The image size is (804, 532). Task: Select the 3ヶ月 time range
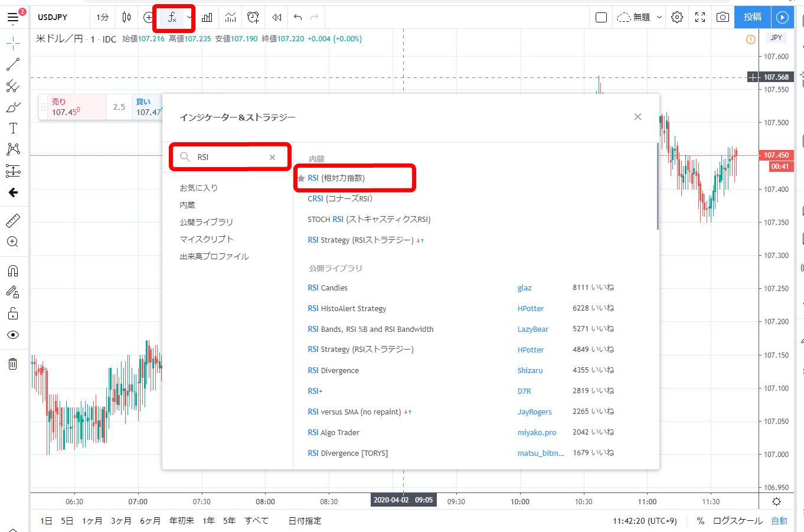121,521
